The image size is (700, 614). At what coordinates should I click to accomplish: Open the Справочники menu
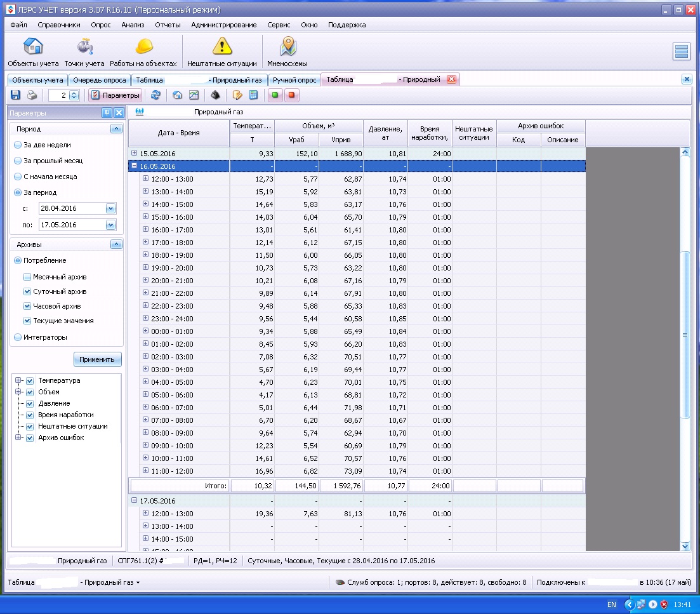59,25
